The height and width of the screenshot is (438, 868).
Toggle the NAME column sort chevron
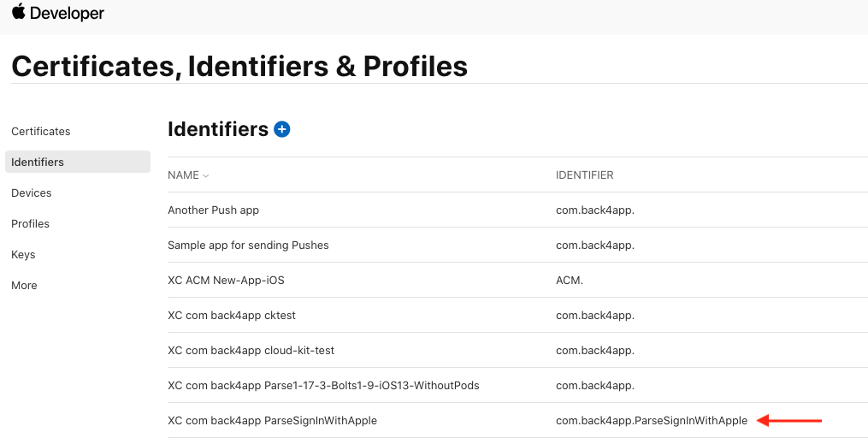206,175
